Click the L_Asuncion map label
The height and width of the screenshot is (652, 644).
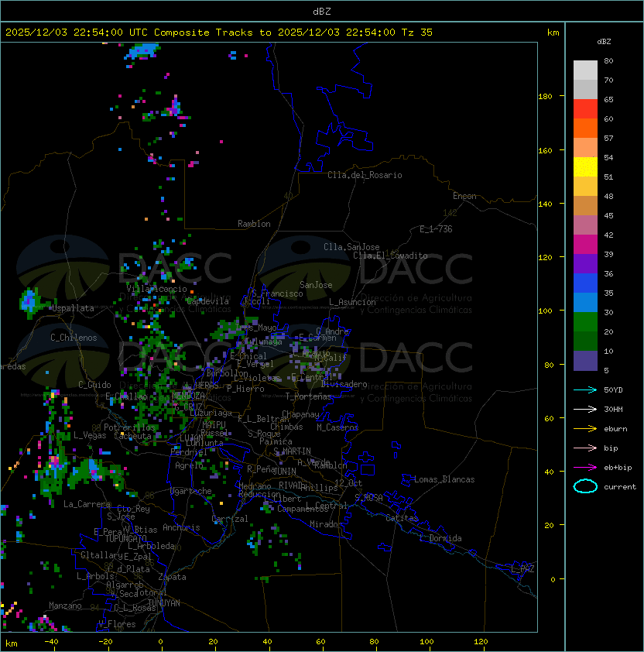click(352, 302)
